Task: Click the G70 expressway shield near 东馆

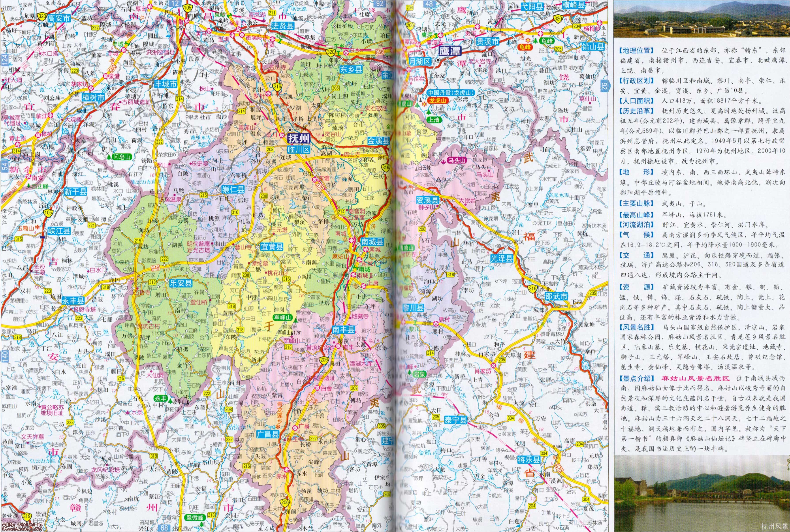Action: (320, 187)
